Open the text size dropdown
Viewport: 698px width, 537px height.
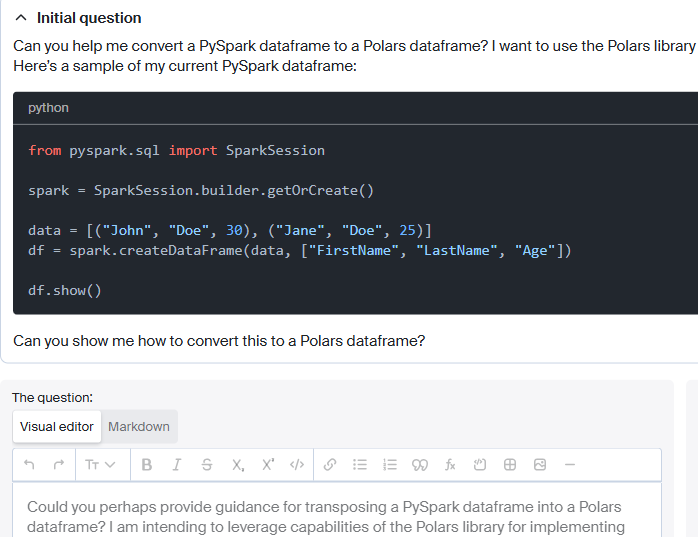100,465
